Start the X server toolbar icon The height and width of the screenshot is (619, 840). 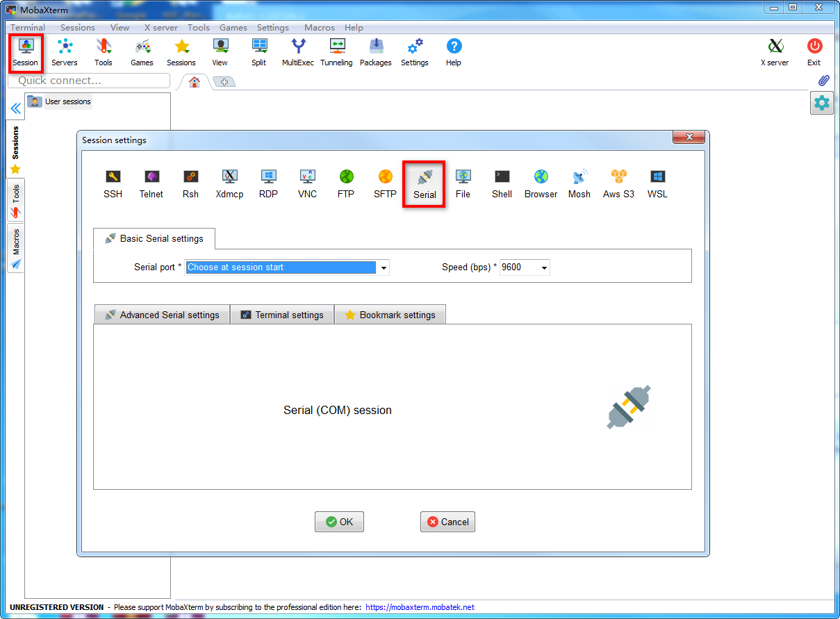pyautogui.click(x=775, y=52)
